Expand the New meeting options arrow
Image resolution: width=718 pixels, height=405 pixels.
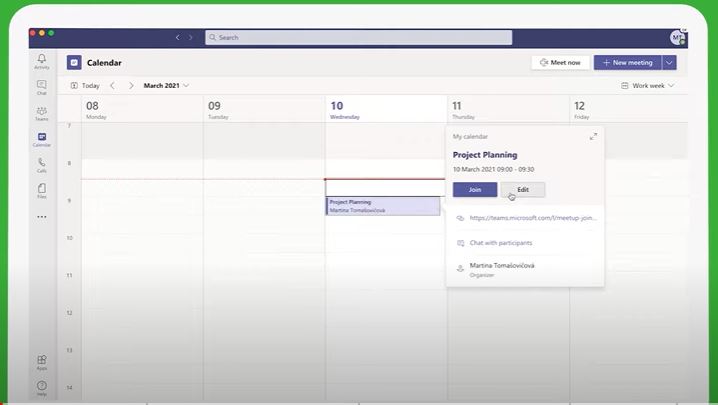pos(669,62)
